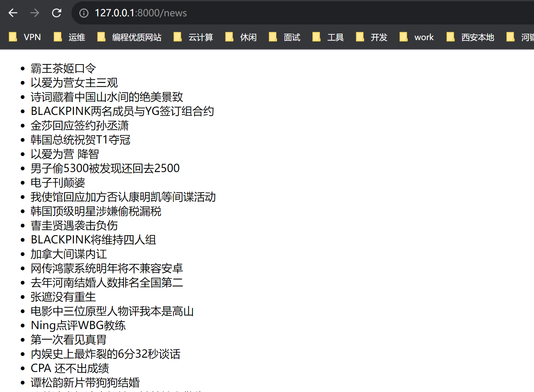Click the list item 以爱为营女主三观

pos(74,83)
